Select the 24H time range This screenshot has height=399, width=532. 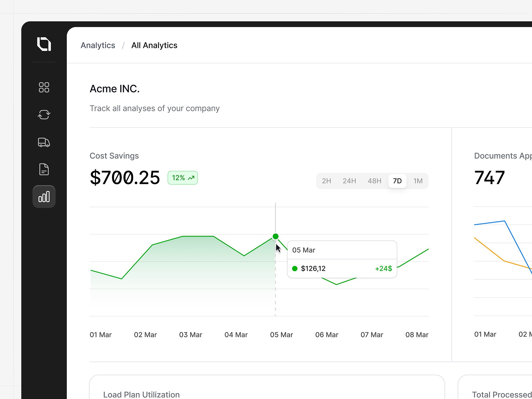coord(349,181)
